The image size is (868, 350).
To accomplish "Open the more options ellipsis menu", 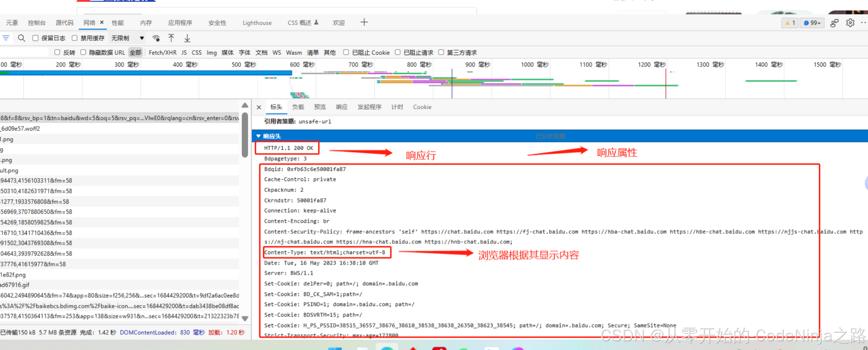I will [x=864, y=23].
